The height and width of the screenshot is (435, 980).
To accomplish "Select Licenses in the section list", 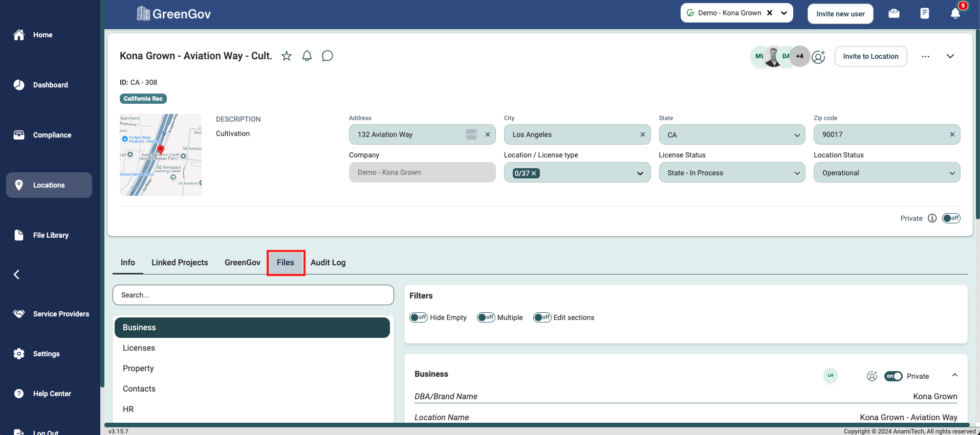I will point(252,348).
